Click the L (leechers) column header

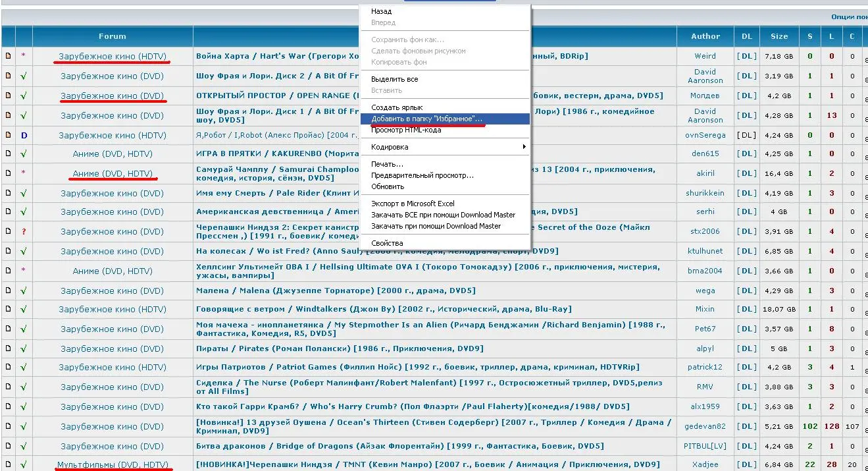pyautogui.click(x=832, y=36)
